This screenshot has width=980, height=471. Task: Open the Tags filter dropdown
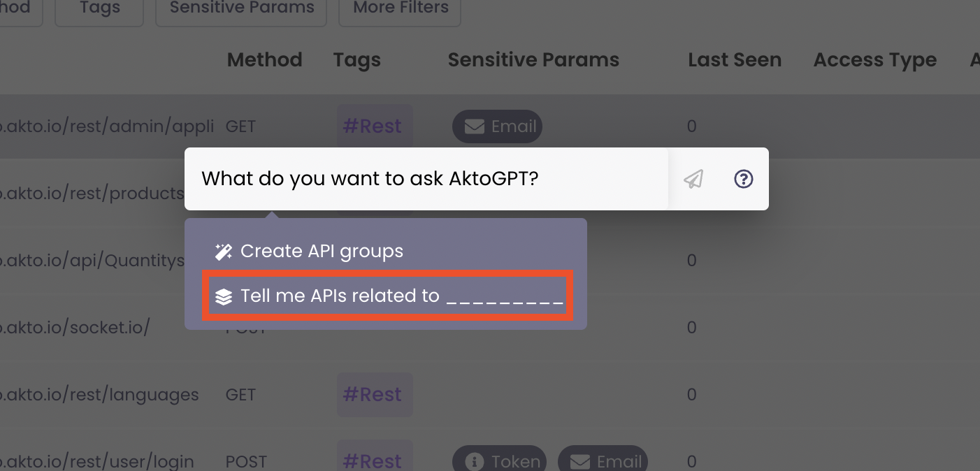[99, 9]
